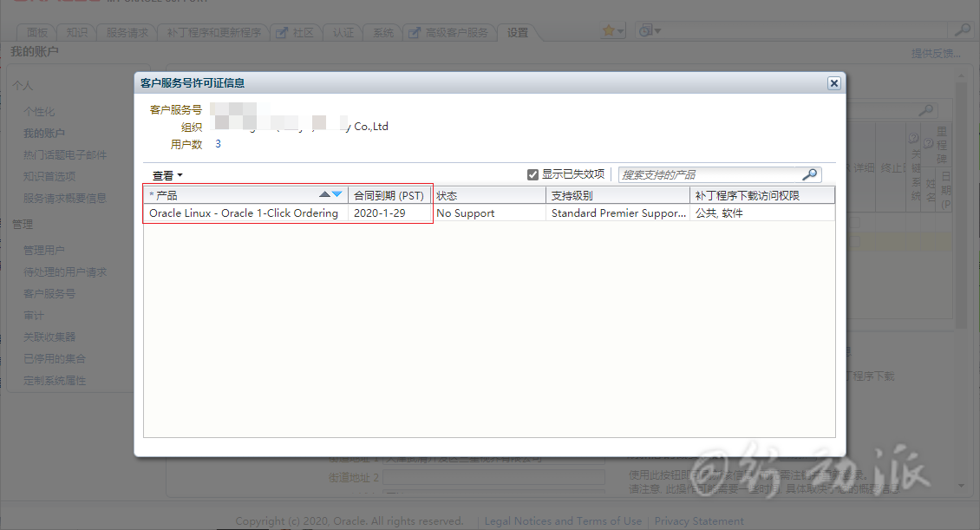Click the search magnifier in product search box

pos(809,174)
